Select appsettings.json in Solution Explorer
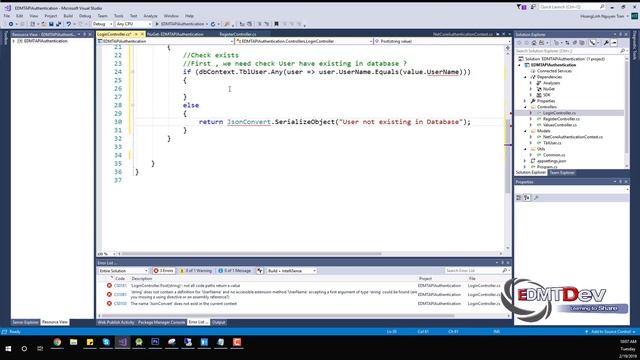 pyautogui.click(x=551, y=161)
